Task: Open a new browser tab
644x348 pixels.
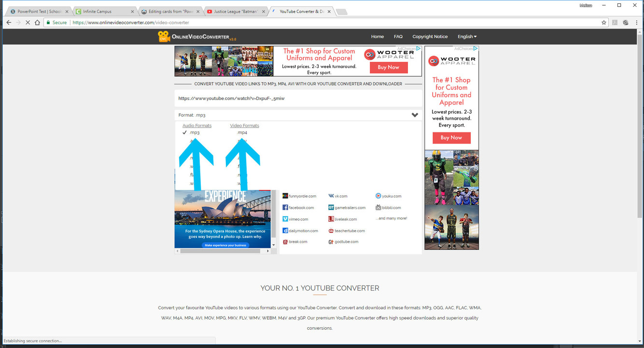Action: pos(341,12)
